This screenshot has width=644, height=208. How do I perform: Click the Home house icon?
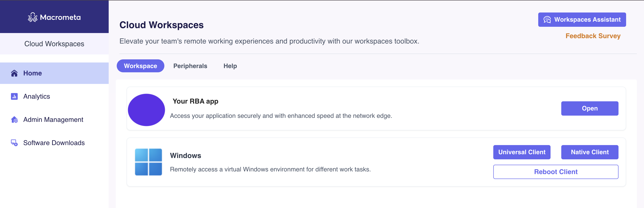[x=14, y=73]
